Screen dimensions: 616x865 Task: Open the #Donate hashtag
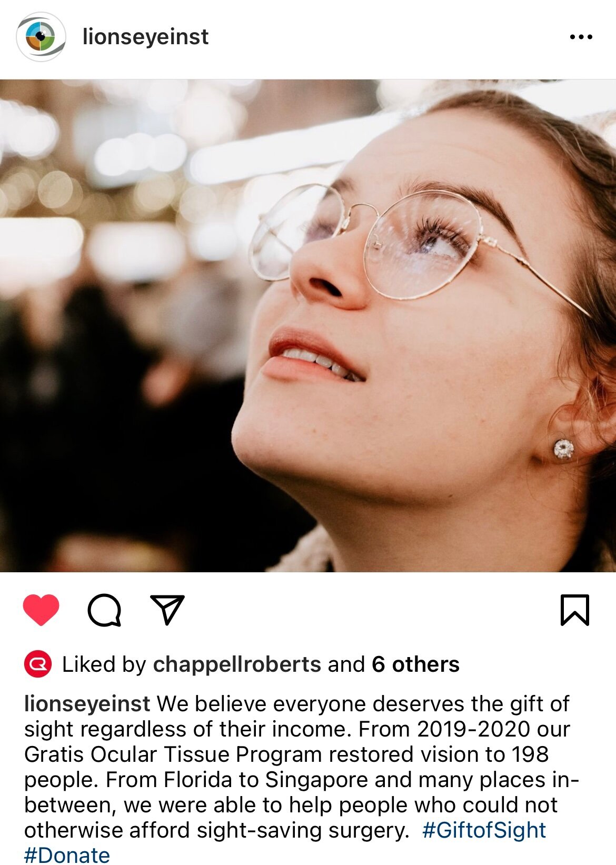tap(67, 855)
